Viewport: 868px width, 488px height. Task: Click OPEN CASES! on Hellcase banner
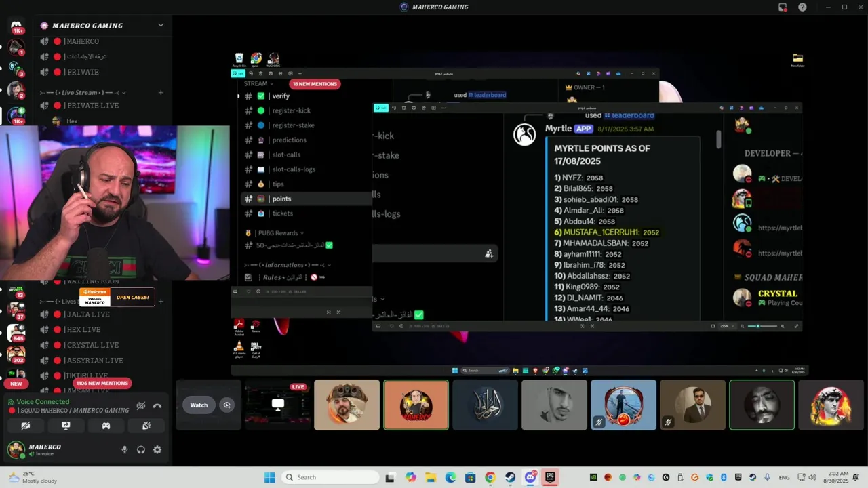pyautogui.click(x=133, y=297)
